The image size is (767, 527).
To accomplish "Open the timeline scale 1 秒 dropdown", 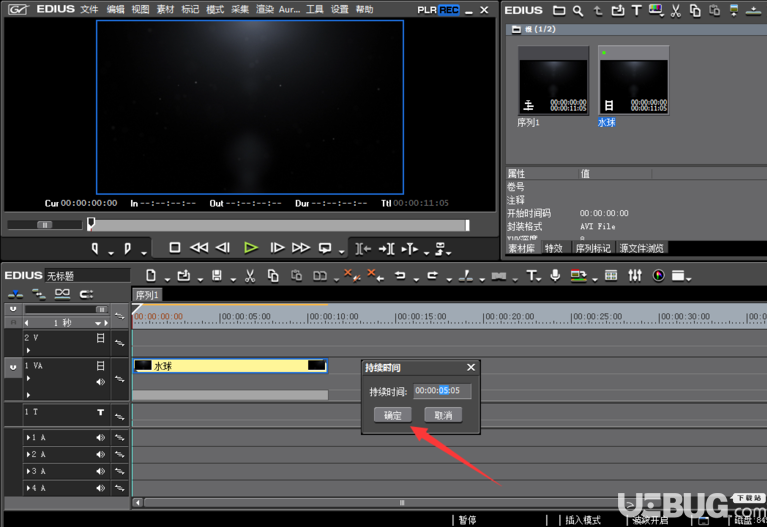I will click(x=98, y=323).
